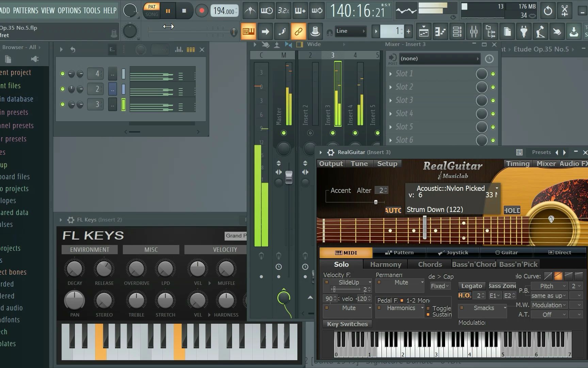Click the scissors tool icon in top bar

coord(565,11)
